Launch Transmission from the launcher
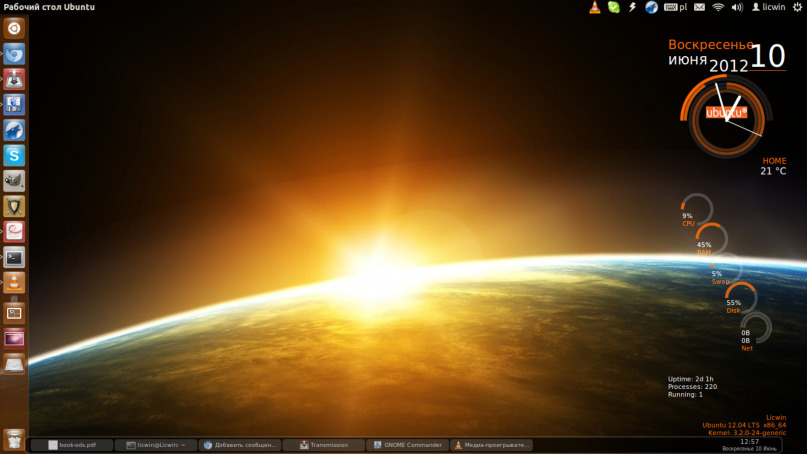The image size is (807, 454). (x=14, y=79)
